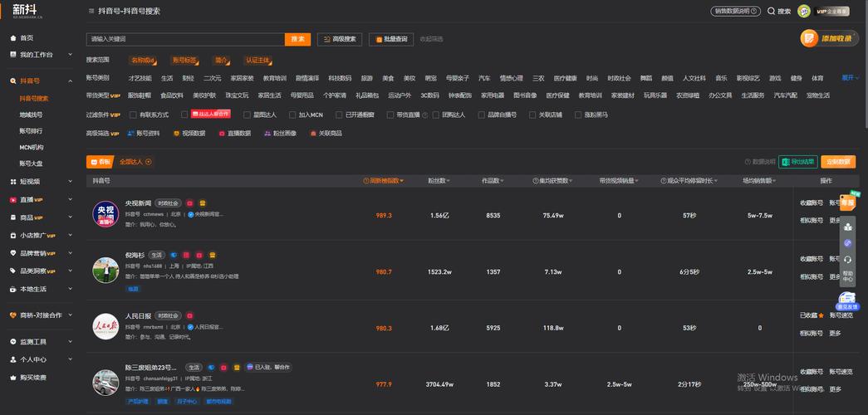The height and width of the screenshot is (415, 868).
Task: Open the 全部达人 dropdown
Action: pyautogui.click(x=135, y=162)
